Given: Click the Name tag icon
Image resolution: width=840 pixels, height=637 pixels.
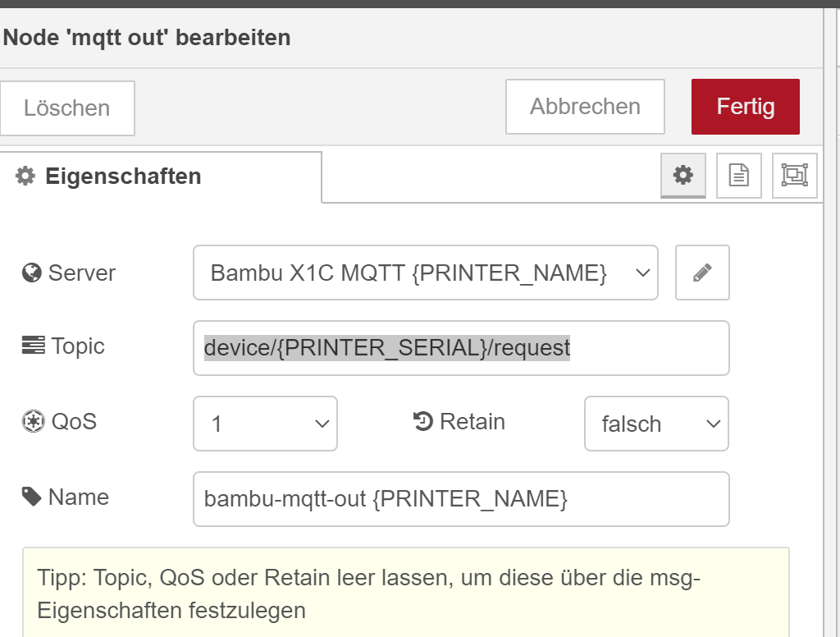Looking at the screenshot, I should 32,497.
